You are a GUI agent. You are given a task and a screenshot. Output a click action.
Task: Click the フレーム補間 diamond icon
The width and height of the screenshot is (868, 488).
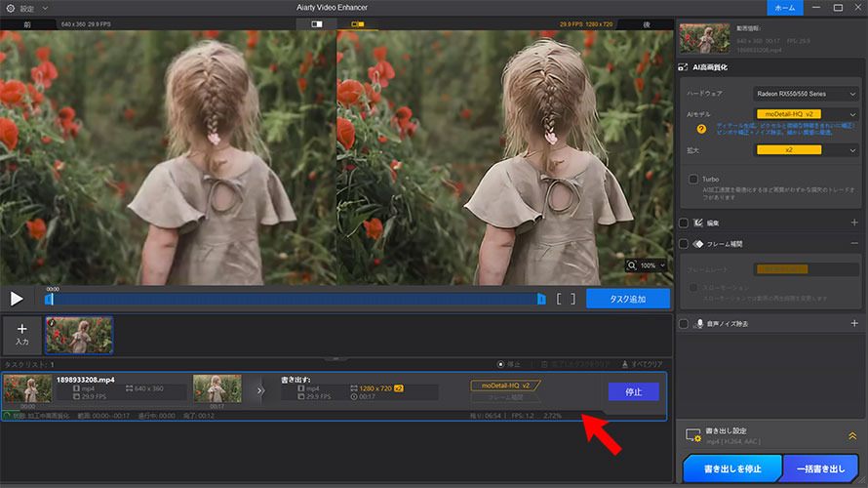[698, 244]
